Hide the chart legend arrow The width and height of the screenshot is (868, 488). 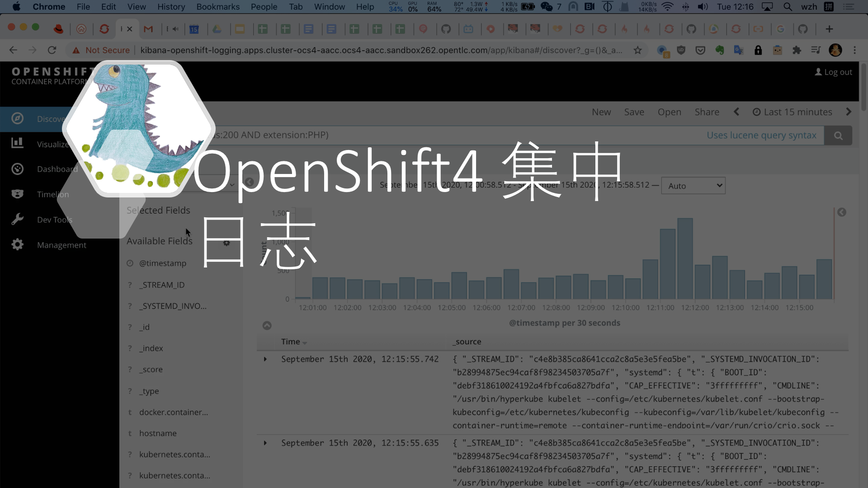tap(841, 212)
